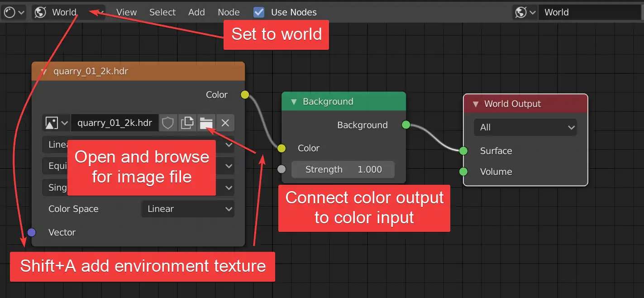Click the new image duplicate icon
644x298 pixels.
187,123
